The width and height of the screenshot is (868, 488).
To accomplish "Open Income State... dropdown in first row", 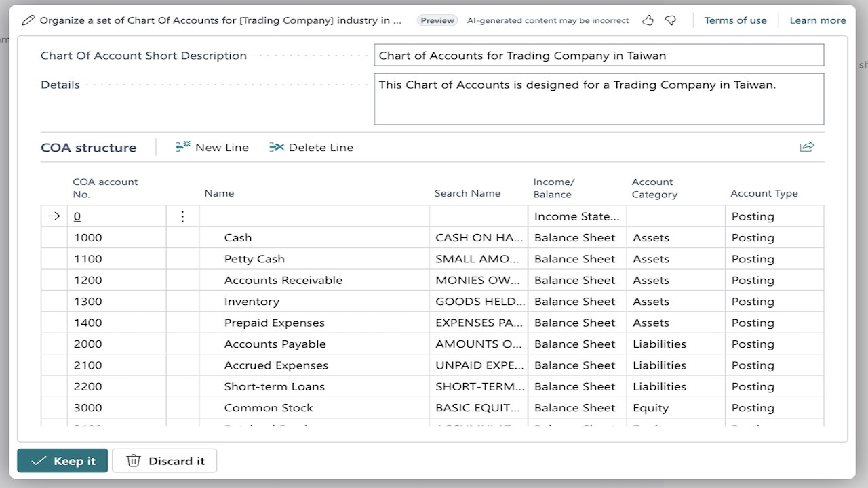I will click(x=577, y=216).
